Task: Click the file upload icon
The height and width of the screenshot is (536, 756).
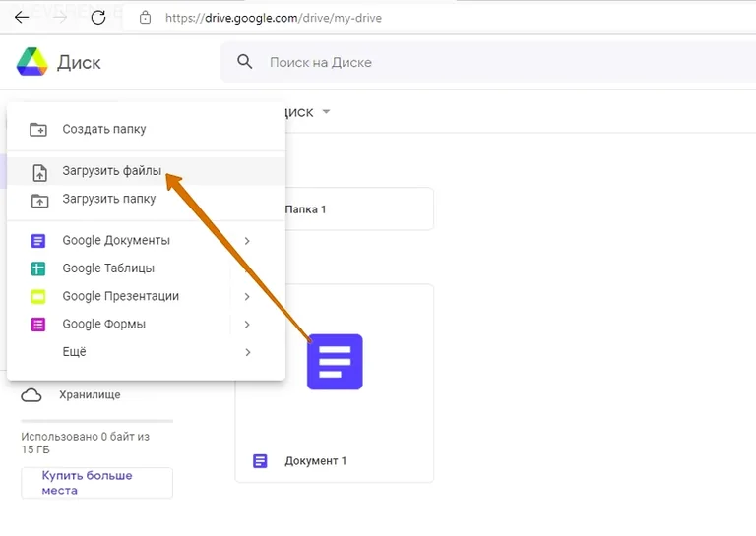Action: (39, 172)
